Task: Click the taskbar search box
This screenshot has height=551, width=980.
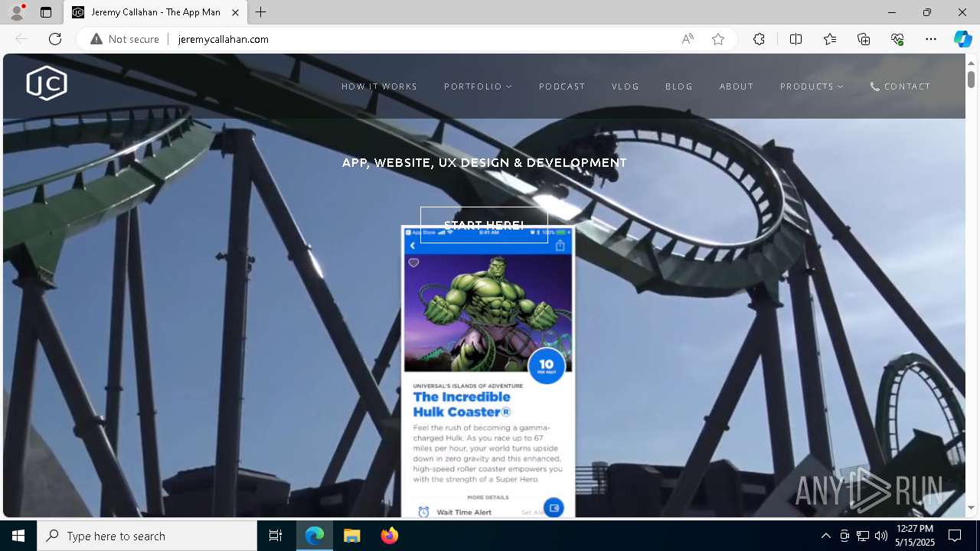Action: click(x=147, y=536)
